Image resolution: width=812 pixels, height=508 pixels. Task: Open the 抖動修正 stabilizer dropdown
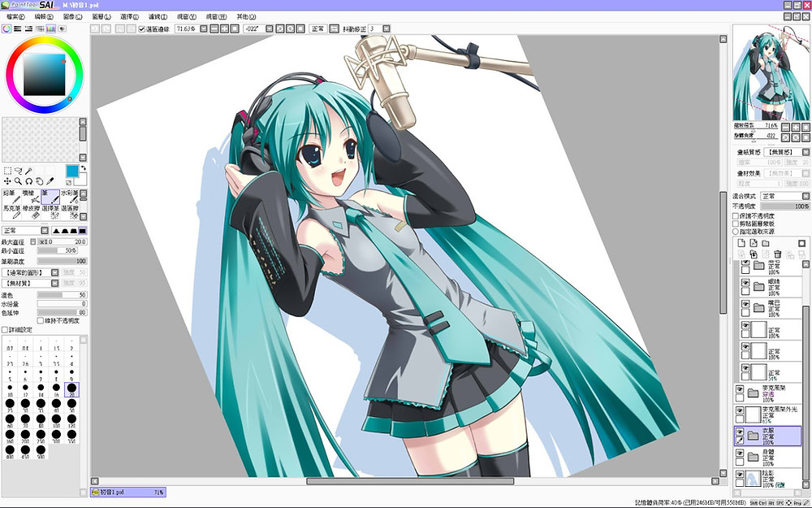tap(387, 29)
